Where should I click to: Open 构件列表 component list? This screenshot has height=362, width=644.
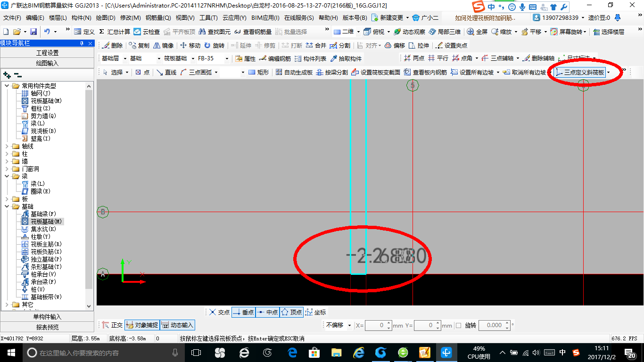pos(310,58)
